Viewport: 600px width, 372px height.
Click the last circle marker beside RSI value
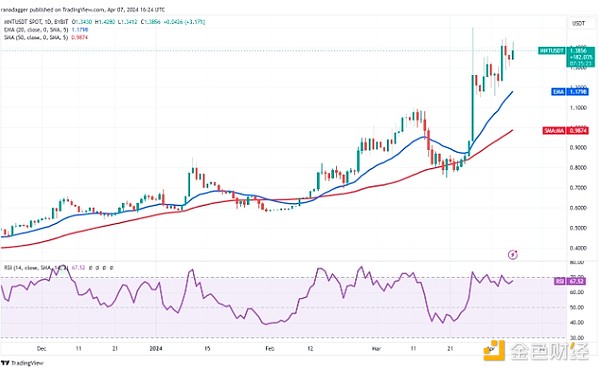pos(111,268)
